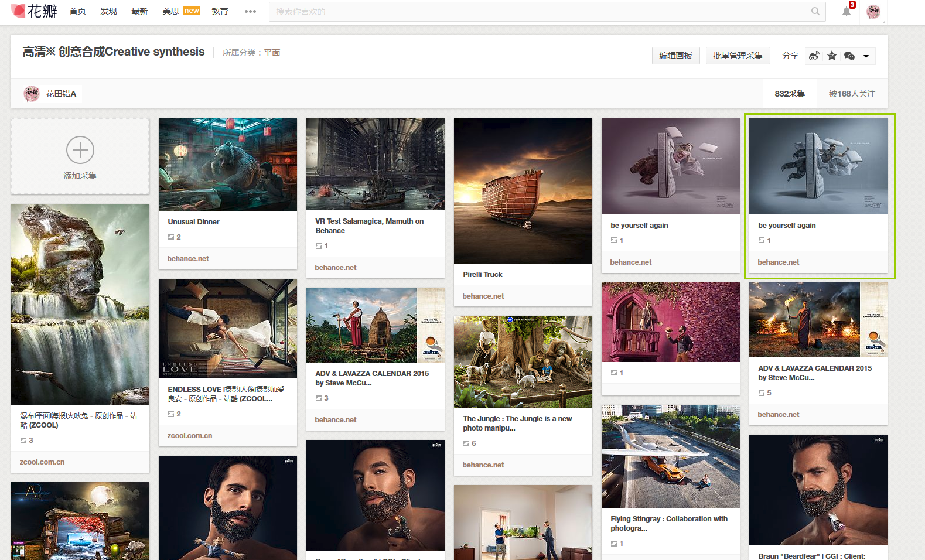Image resolution: width=925 pixels, height=560 pixels.
Task: Click behance.net link under The Jungle
Action: [x=483, y=465]
